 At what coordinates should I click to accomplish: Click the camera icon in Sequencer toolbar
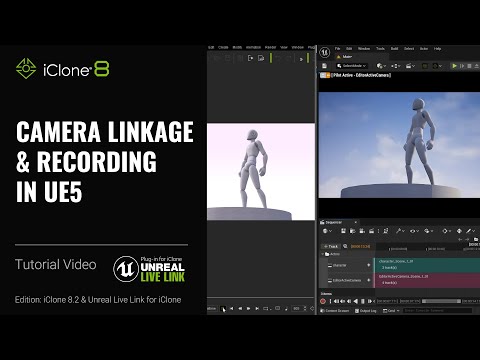coord(362,231)
